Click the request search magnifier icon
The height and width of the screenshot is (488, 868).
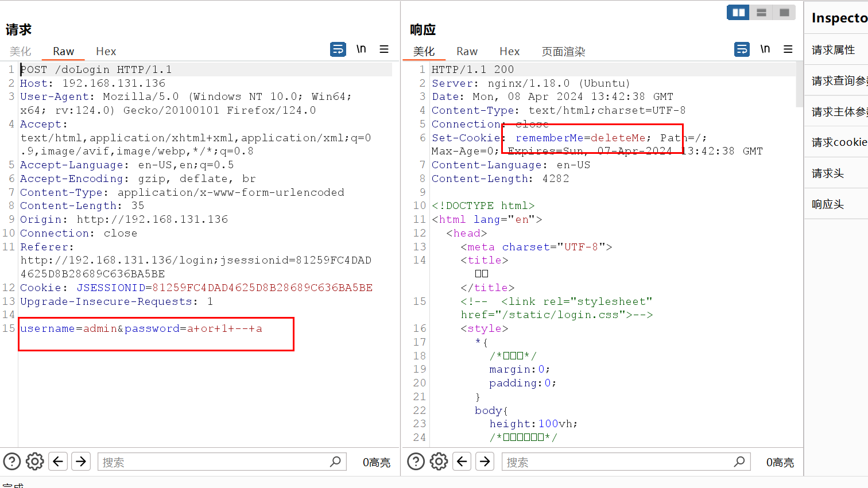pos(335,462)
